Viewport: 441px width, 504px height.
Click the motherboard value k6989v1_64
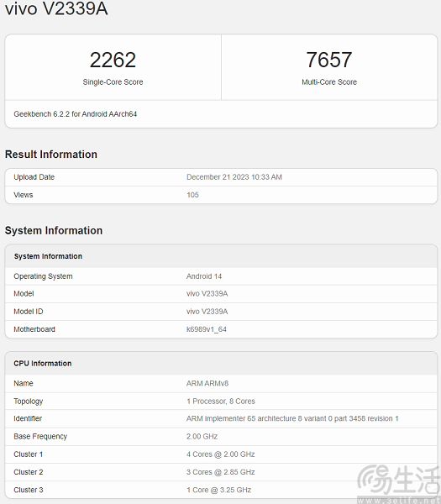coord(207,329)
